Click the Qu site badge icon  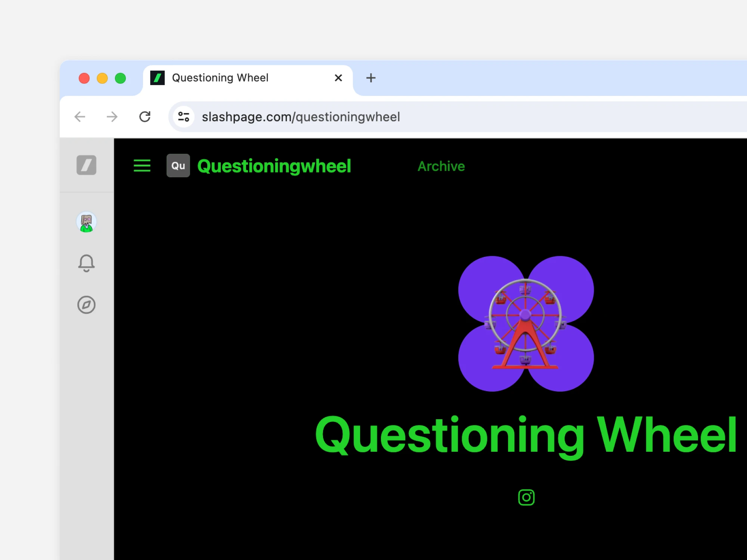(178, 166)
